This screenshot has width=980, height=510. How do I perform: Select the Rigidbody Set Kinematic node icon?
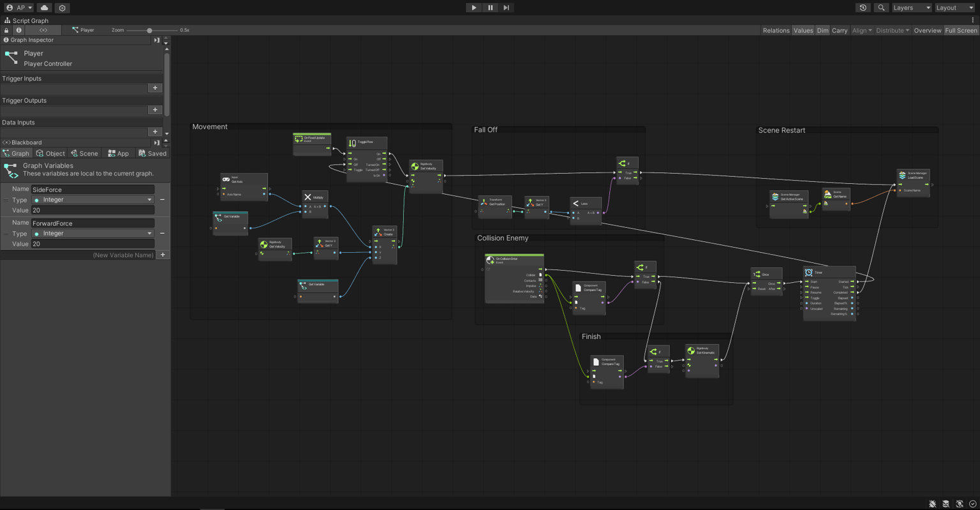point(691,350)
